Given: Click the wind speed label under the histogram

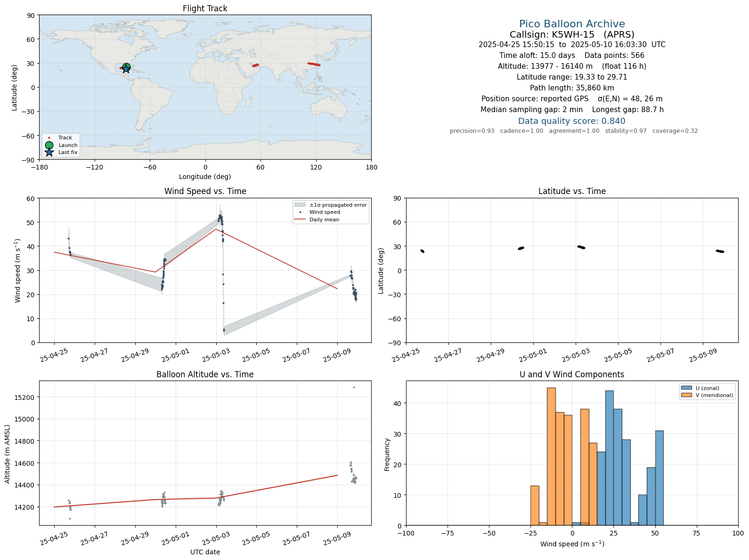Looking at the screenshot, I should (x=572, y=544).
